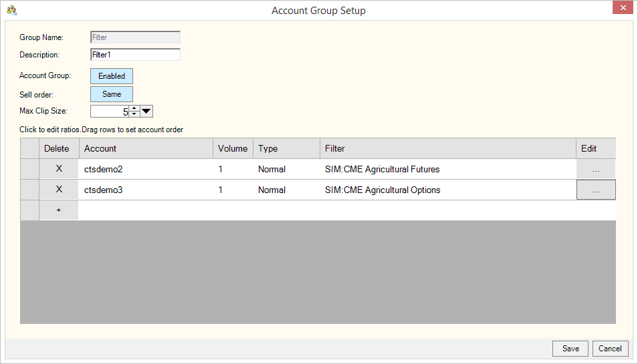Click the Account column header
638x364 pixels.
(146, 148)
